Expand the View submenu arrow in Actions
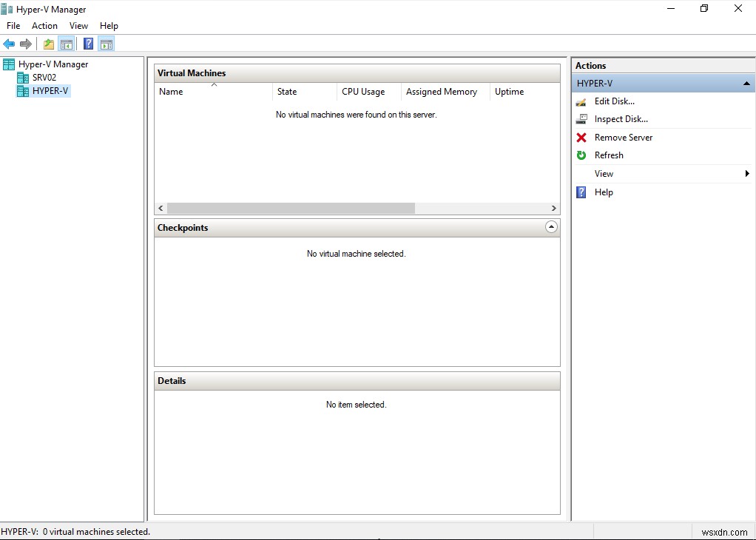756x540 pixels. click(747, 174)
